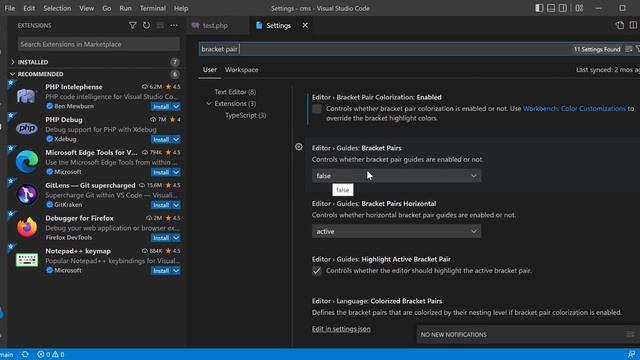Open the errors indicator in the status bar
This screenshot has height=360, width=640.
[x=44, y=354]
